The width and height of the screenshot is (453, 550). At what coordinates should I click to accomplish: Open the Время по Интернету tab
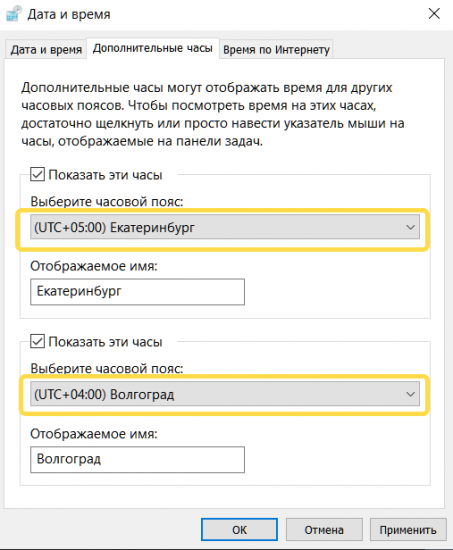click(276, 49)
